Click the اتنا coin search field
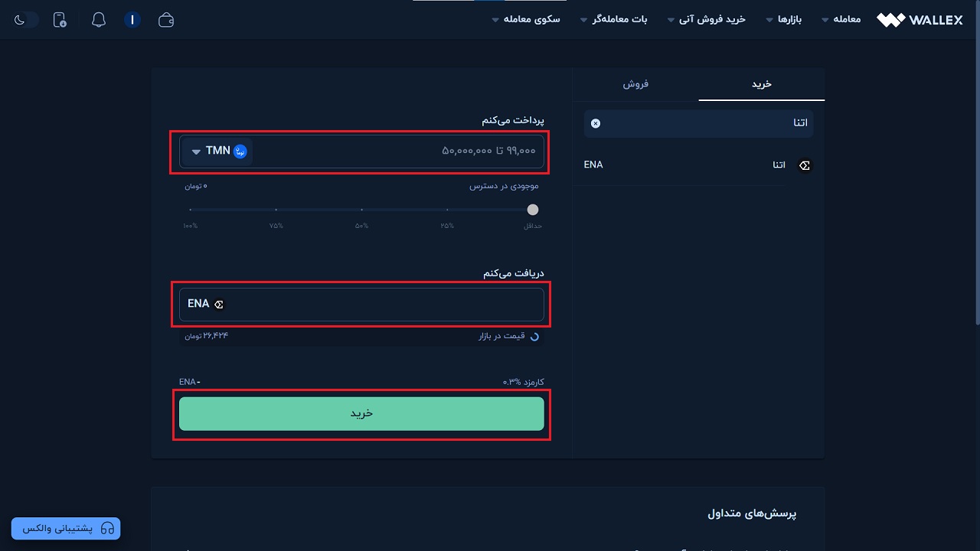 pos(698,123)
